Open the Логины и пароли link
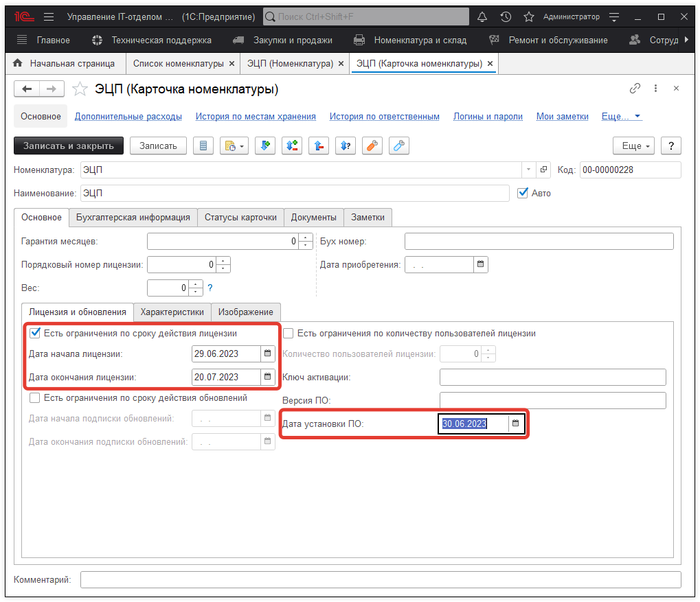This screenshot has height=602, width=700. pos(488,117)
